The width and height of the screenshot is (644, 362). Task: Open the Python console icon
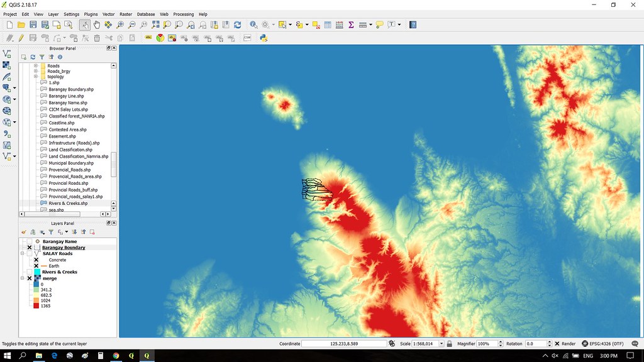point(264,38)
